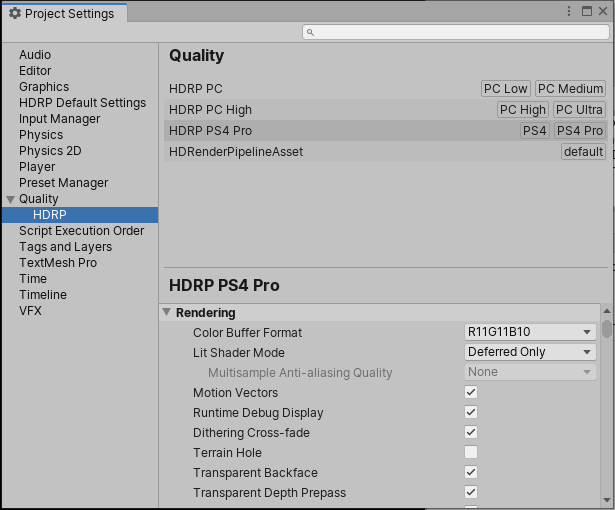Click the settings search field

pyautogui.click(x=455, y=32)
